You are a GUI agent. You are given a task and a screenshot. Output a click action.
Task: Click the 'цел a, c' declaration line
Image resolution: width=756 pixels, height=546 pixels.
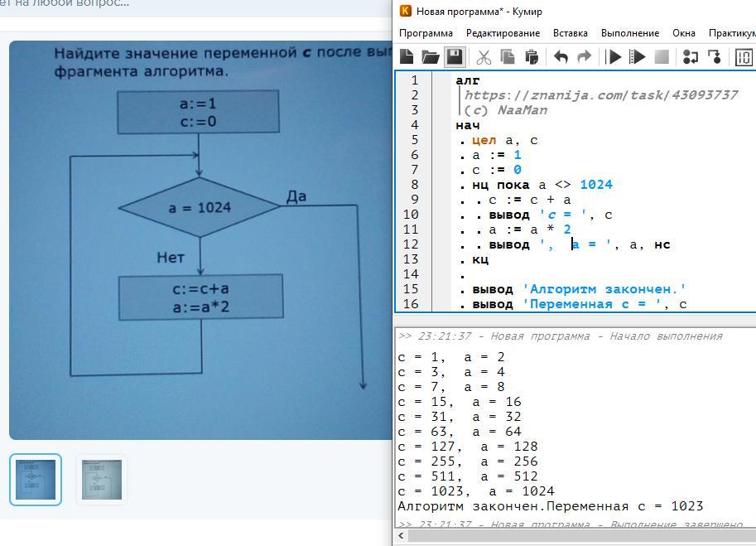[x=504, y=140]
